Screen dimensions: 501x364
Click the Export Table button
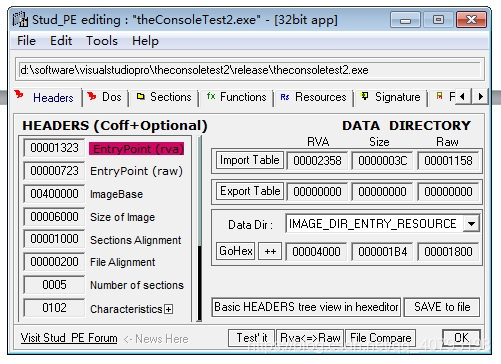point(250,191)
